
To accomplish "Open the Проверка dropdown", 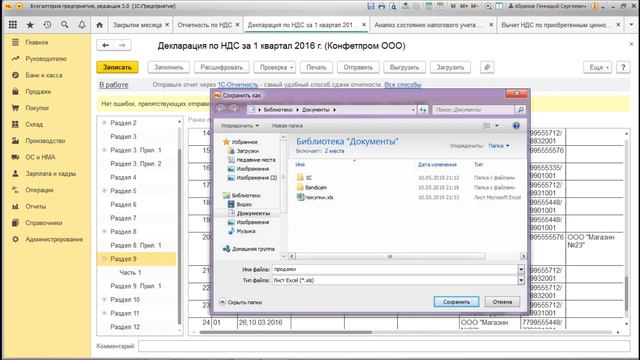I will coord(275,67).
